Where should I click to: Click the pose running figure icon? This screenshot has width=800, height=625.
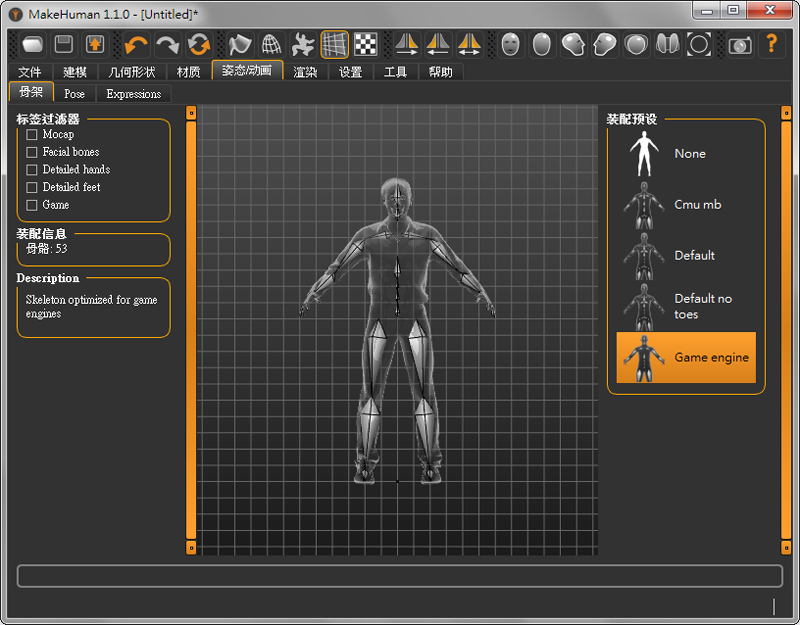point(303,44)
